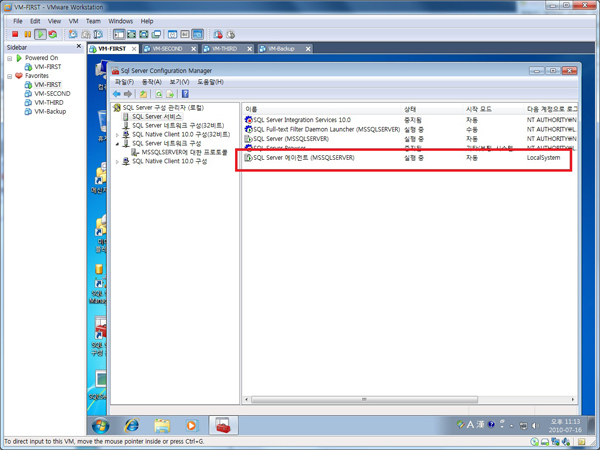600x450 pixels.
Task: Click the Take Snapshot toolbar icon
Action: [x=73, y=34]
